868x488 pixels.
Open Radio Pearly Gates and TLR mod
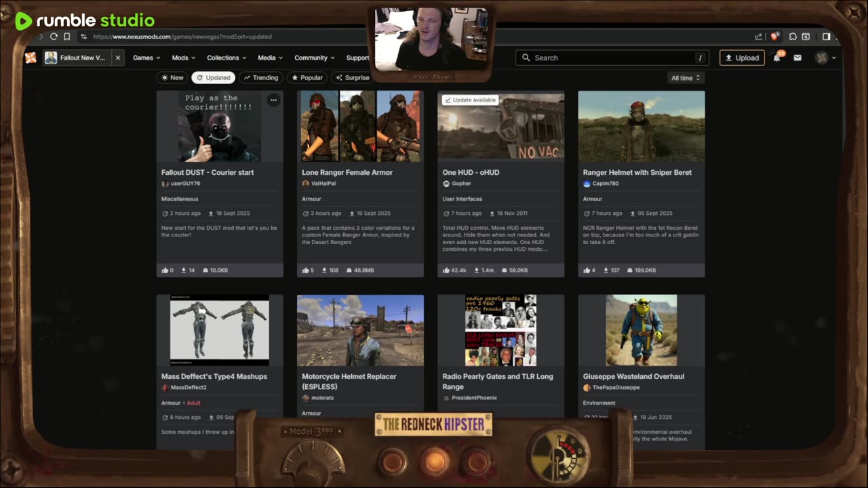pos(498,382)
